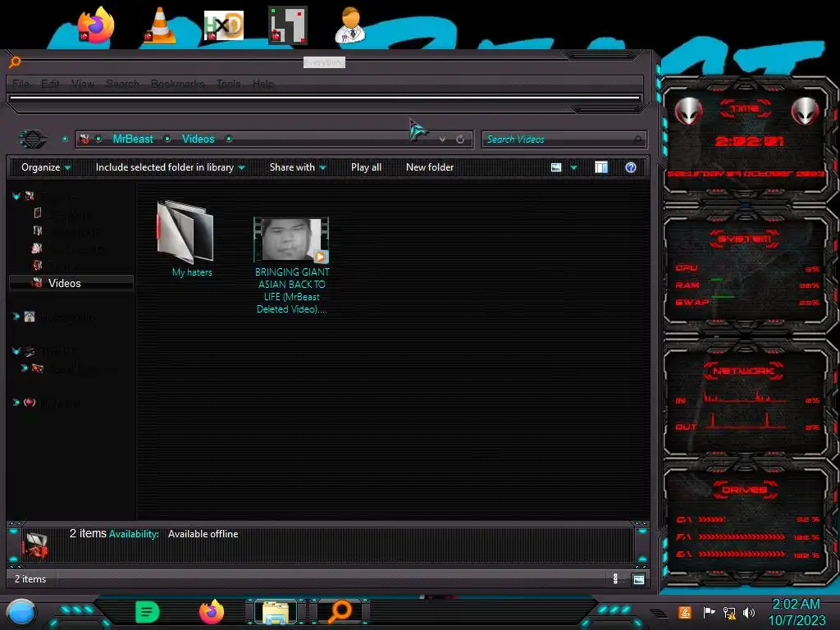This screenshot has height=630, width=840.
Task: Open the doctor figure desktop shortcut
Action: click(x=350, y=25)
